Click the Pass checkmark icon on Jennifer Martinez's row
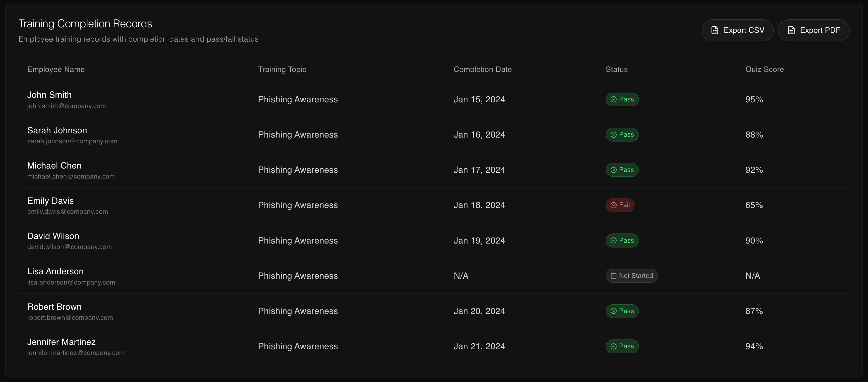Image resolution: width=868 pixels, height=382 pixels. click(613, 346)
